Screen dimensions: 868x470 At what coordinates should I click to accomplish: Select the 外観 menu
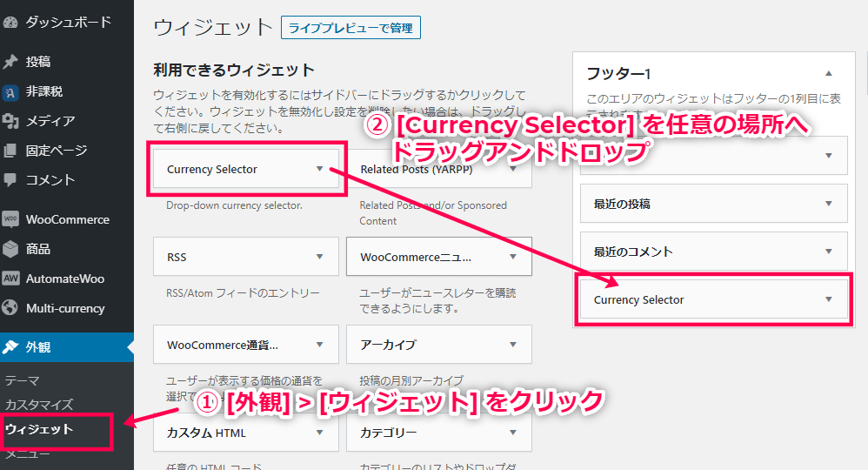tap(67, 347)
